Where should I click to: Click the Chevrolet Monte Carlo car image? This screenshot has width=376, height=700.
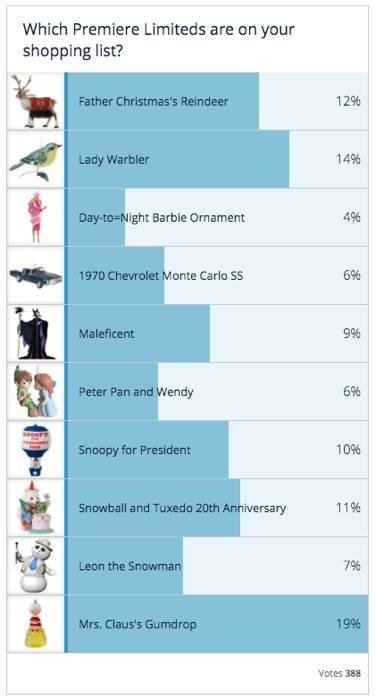(x=36, y=276)
